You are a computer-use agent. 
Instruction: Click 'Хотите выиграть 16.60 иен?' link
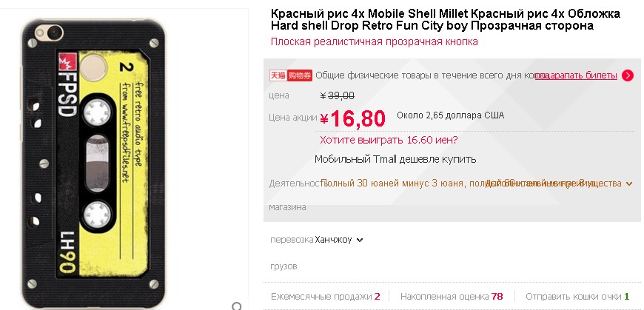point(389,140)
